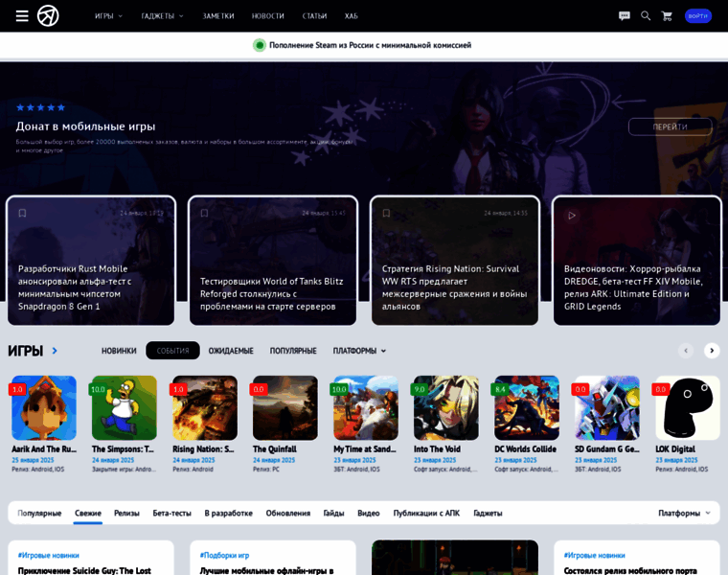Open ХАБ in the top menu

point(352,15)
